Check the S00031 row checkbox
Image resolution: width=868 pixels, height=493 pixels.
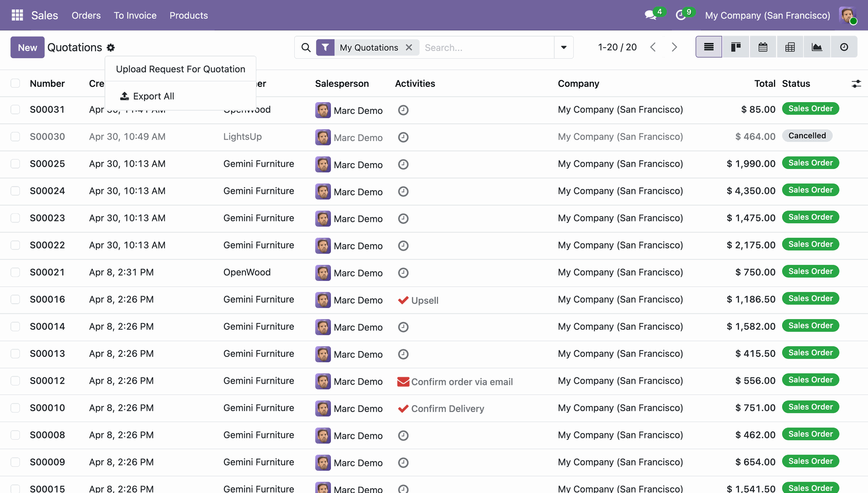coord(15,110)
